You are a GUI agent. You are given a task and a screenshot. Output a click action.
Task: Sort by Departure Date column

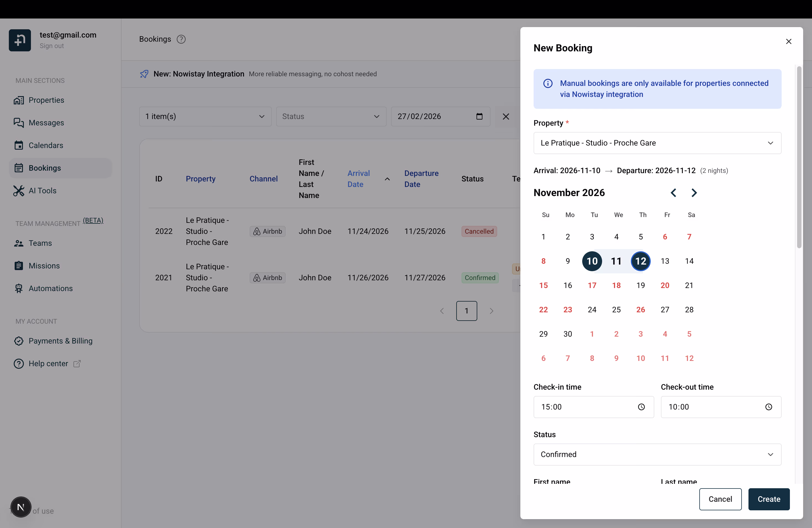421,179
